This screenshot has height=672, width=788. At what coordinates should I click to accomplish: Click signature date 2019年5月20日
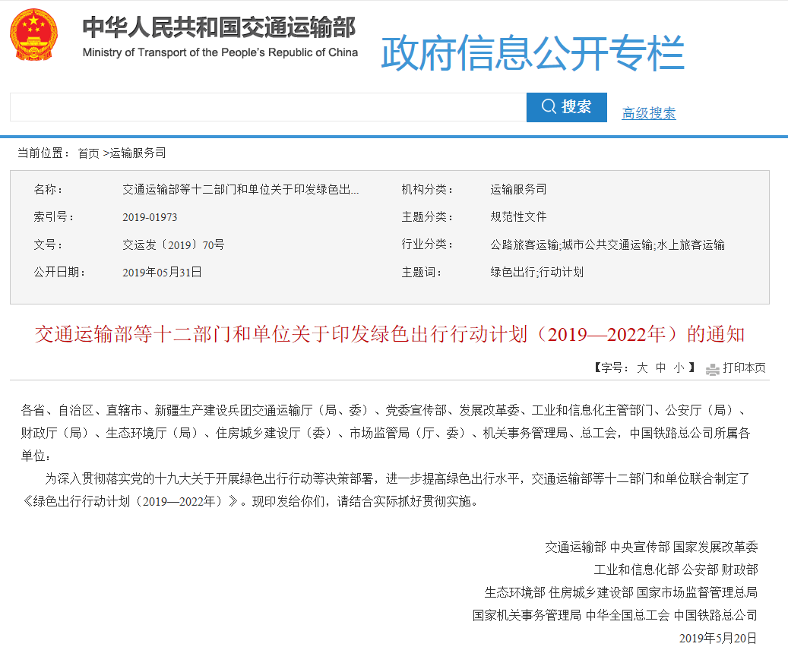click(717, 639)
